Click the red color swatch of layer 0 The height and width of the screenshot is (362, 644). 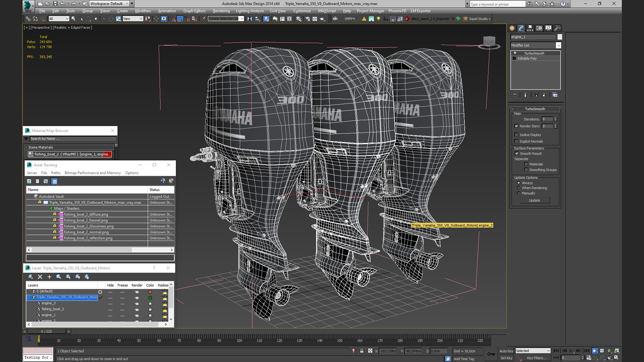tap(150, 292)
